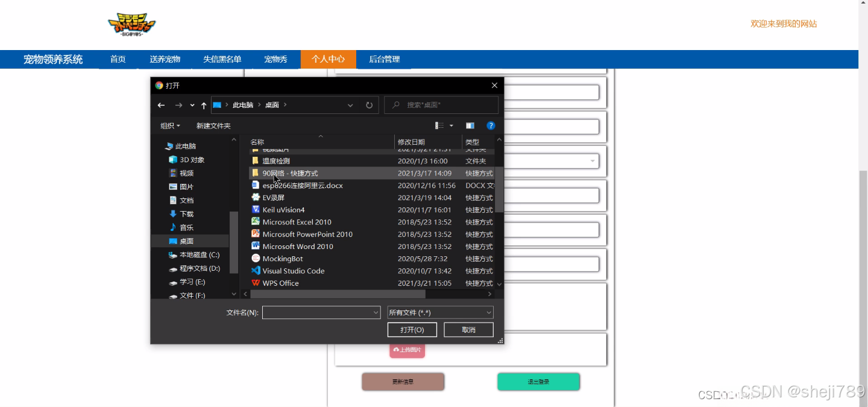
Task: Click the 文件名(N) filename input box
Action: [321, 312]
